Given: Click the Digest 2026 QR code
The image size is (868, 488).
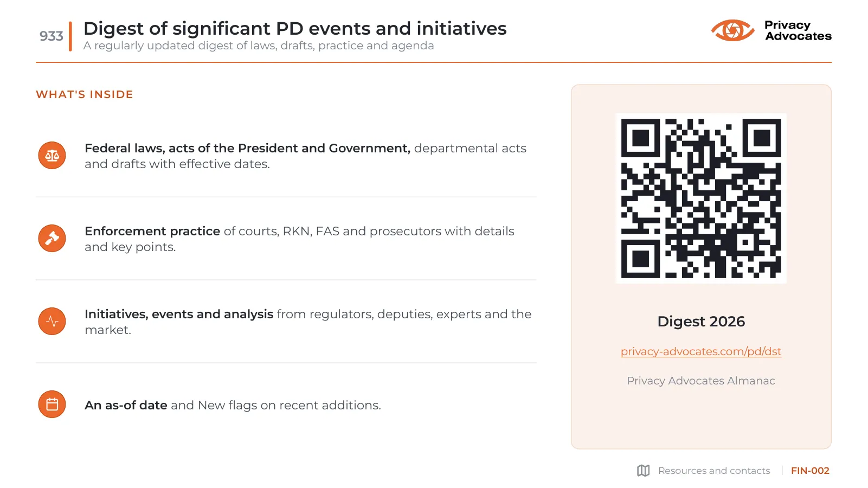Looking at the screenshot, I should click(701, 198).
